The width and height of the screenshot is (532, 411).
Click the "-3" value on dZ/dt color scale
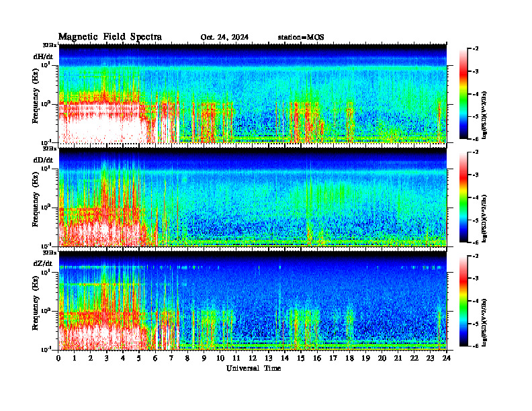pos(476,278)
